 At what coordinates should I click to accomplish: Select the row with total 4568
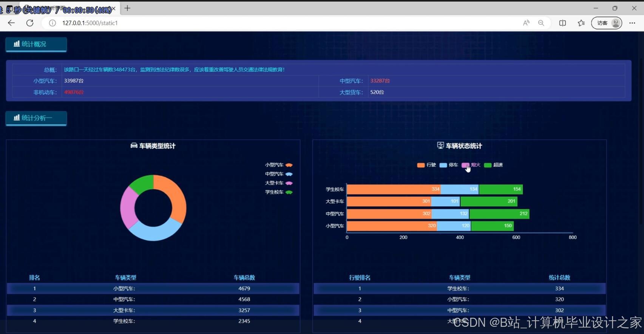153,299
